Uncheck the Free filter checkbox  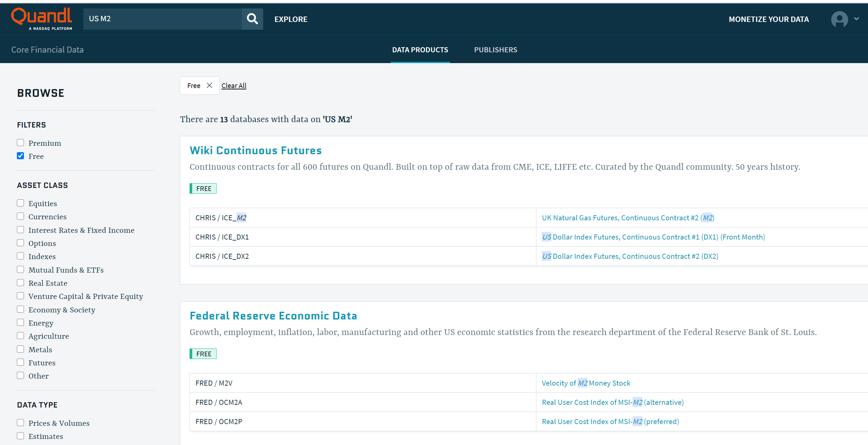click(x=21, y=156)
